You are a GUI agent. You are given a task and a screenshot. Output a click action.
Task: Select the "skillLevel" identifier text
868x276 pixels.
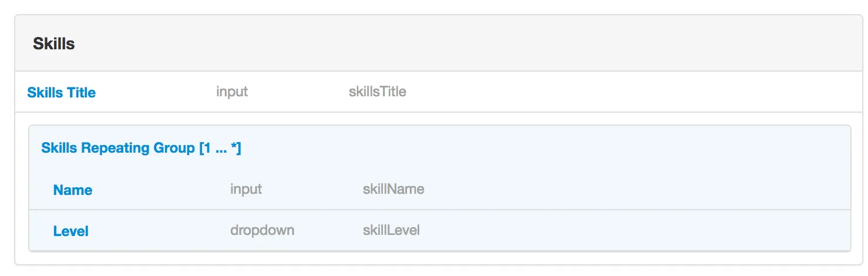pyautogui.click(x=391, y=231)
